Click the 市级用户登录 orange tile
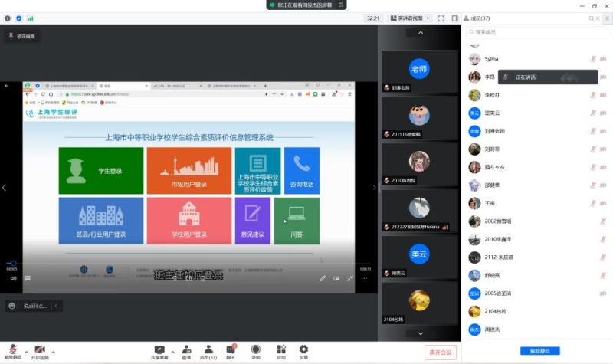 click(x=189, y=171)
